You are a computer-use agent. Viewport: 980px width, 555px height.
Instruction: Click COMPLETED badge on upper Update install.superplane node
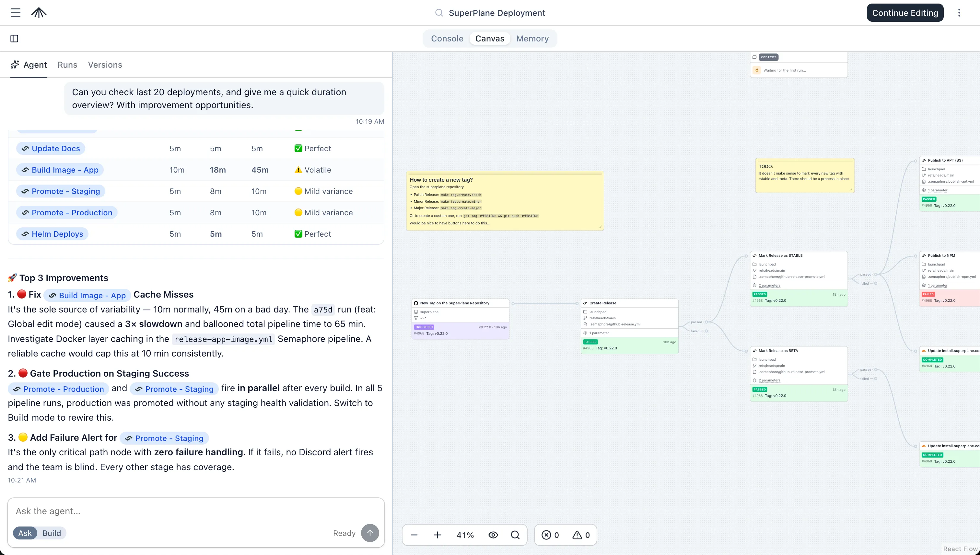[x=932, y=359]
